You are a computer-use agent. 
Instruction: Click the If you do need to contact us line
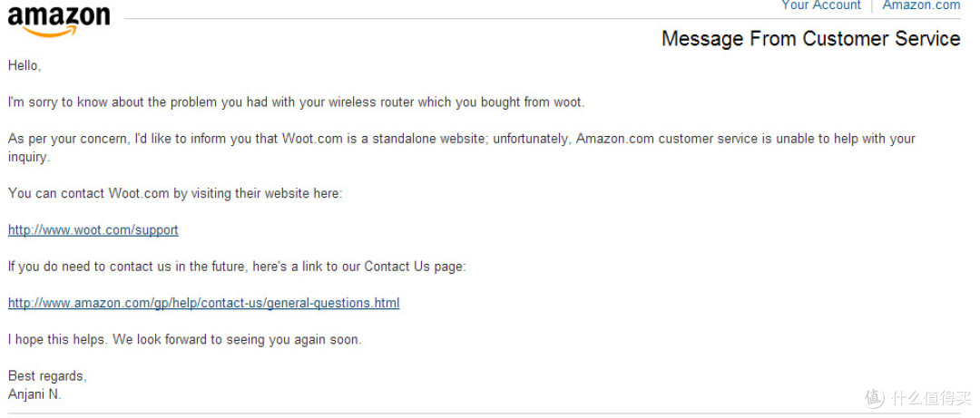pos(238,267)
